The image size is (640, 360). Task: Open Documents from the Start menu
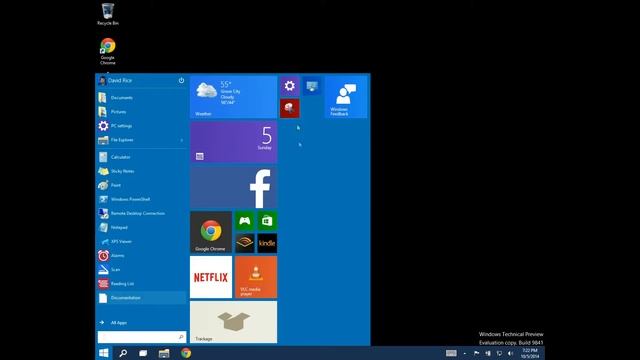click(x=141, y=98)
